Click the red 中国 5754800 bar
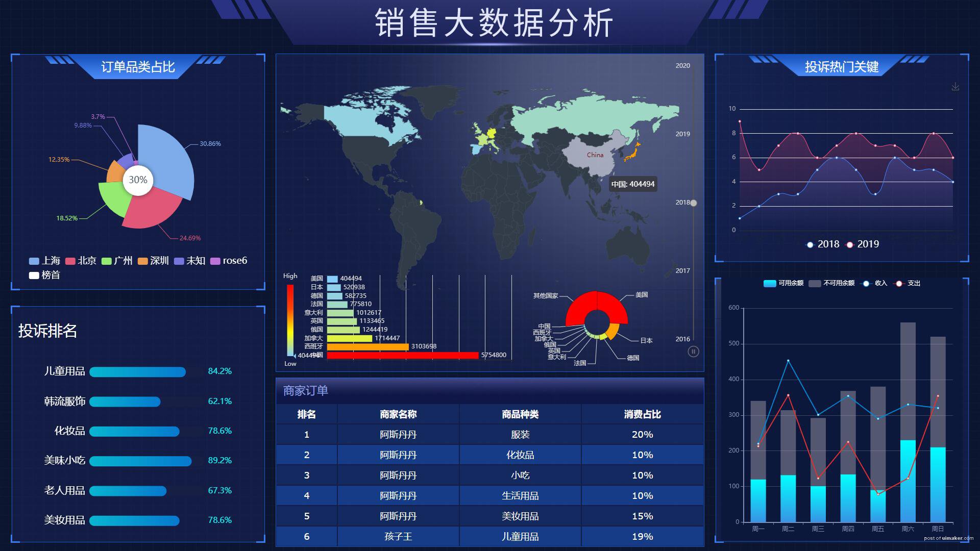Screen dimensions: 980x551 point(403,355)
